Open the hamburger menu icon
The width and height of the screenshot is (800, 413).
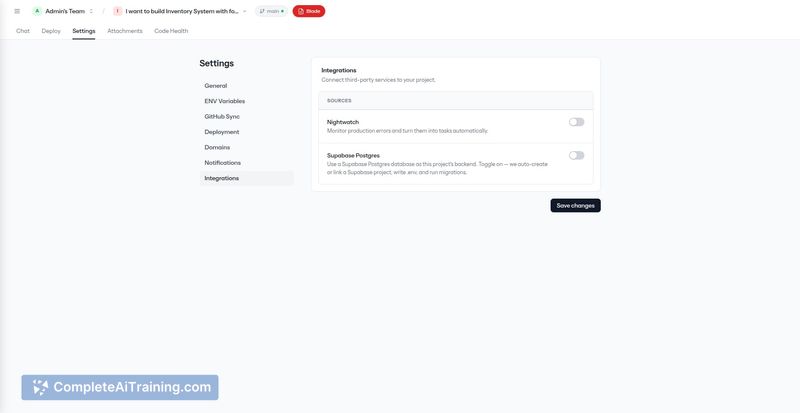click(x=17, y=11)
